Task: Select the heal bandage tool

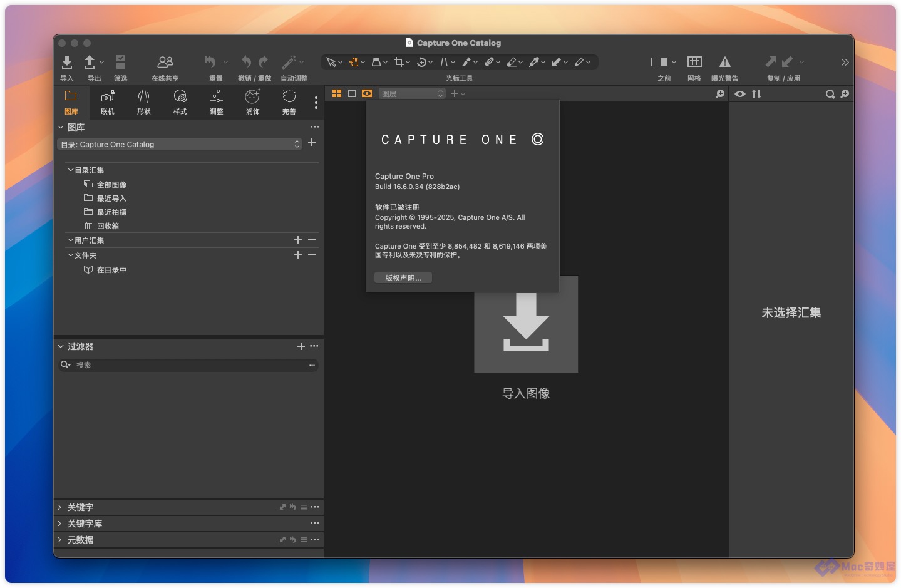Action: tap(489, 62)
